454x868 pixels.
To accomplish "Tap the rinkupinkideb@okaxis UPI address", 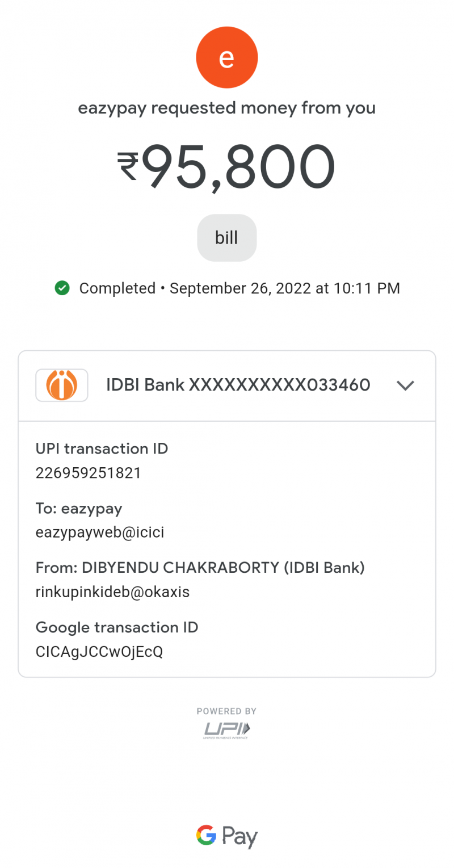I will [x=112, y=592].
